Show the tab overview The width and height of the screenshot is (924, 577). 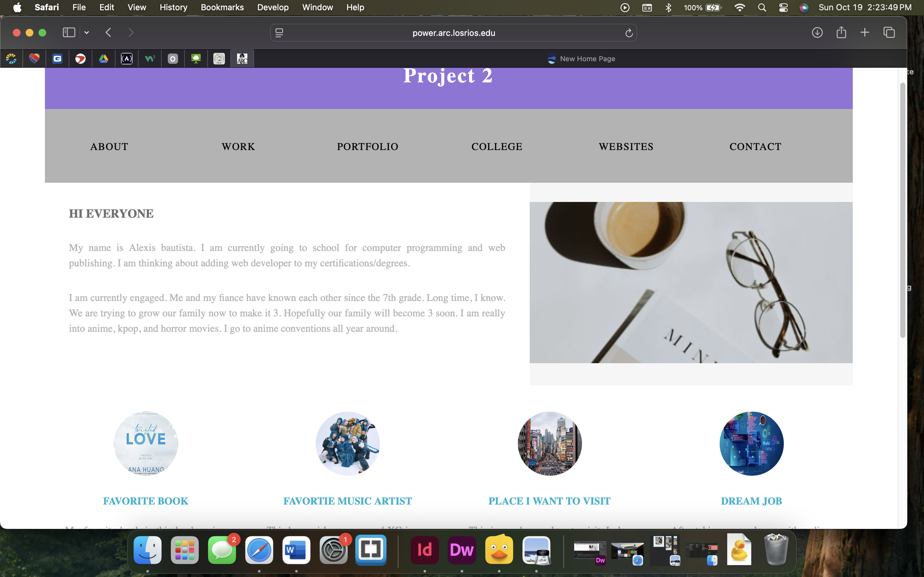(x=889, y=32)
